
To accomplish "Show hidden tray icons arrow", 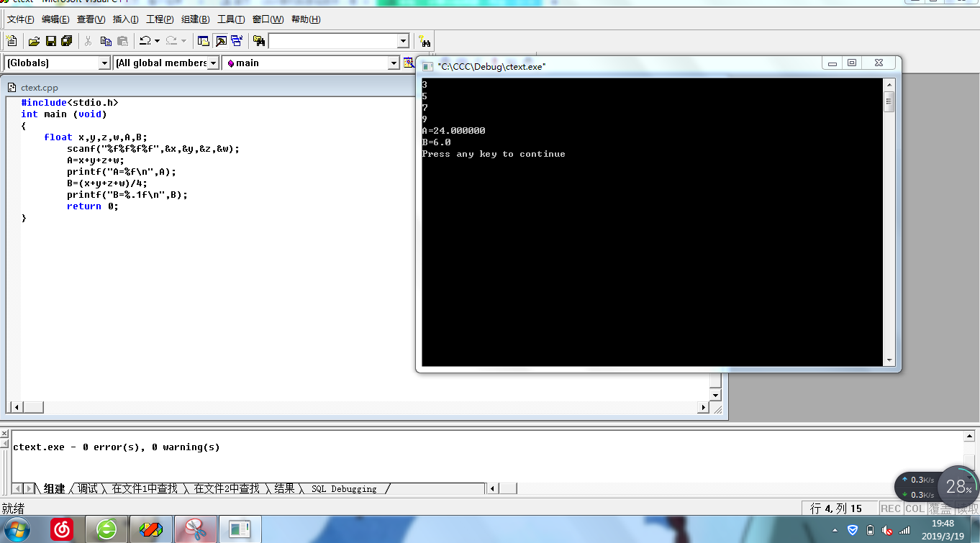I will (x=835, y=530).
